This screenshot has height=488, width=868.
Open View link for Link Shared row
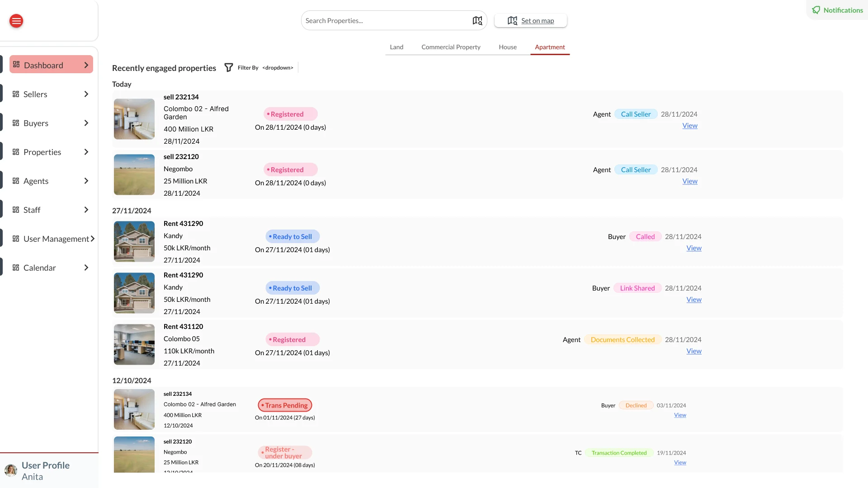[694, 300]
